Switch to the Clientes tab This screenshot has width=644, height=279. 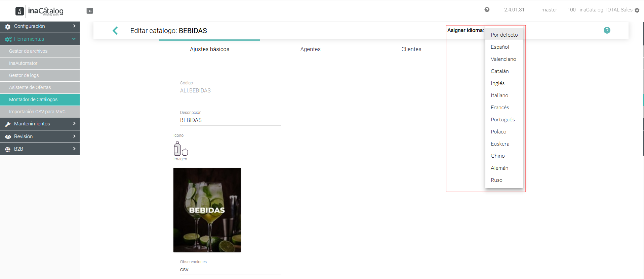[411, 49]
